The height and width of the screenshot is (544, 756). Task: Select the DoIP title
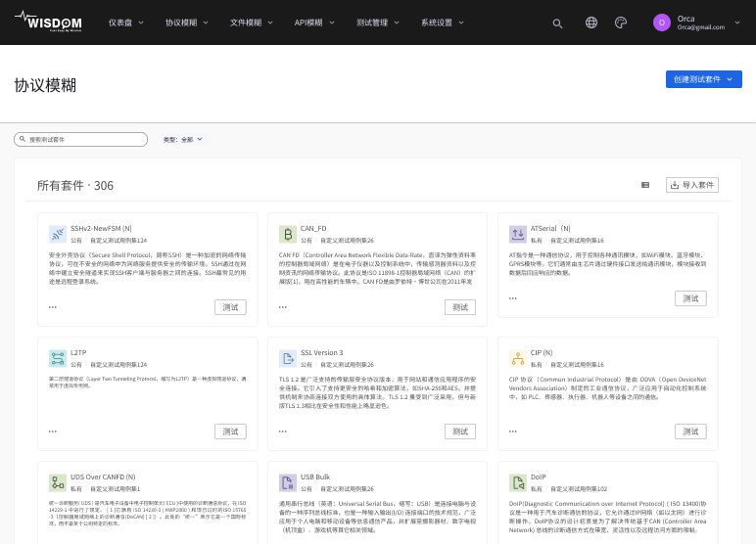pyautogui.click(x=538, y=477)
